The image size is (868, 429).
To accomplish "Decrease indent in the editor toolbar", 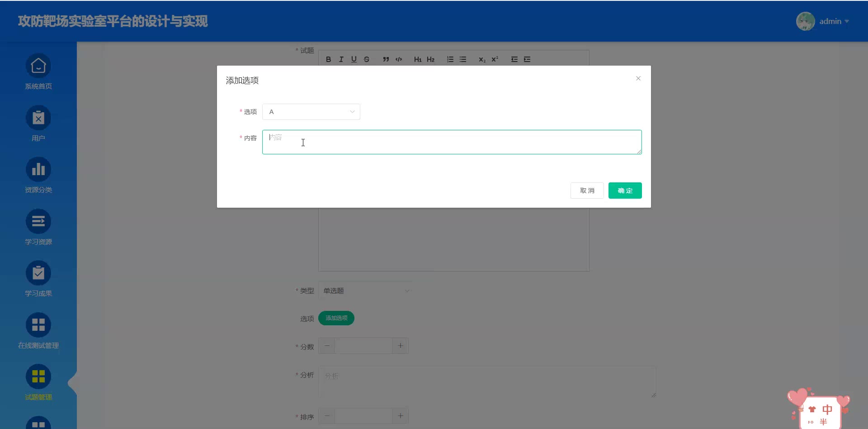I will (514, 59).
